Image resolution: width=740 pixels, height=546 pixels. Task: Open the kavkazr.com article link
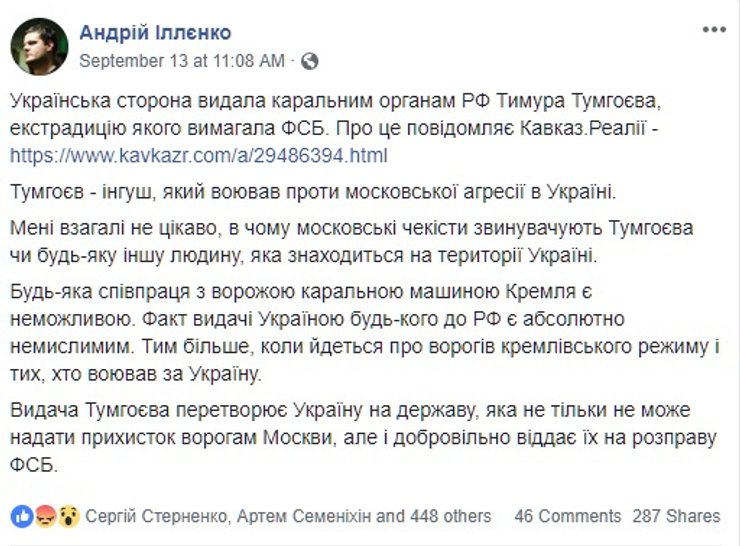[x=198, y=156]
